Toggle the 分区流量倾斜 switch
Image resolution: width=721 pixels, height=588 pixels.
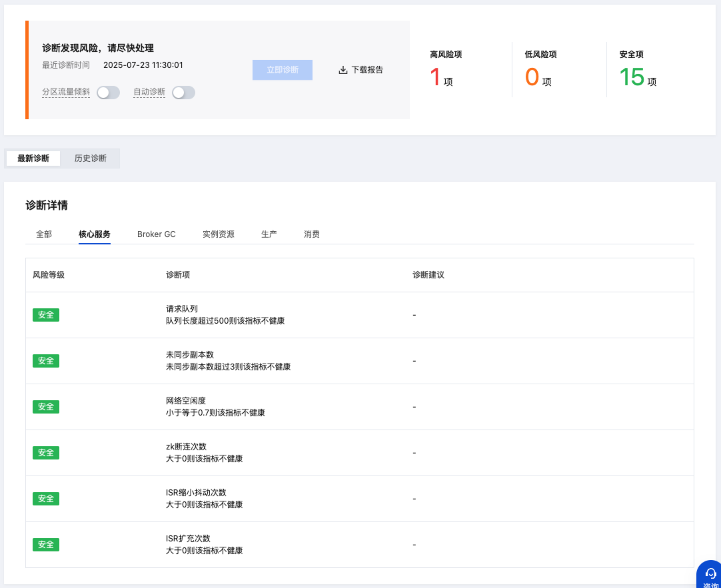(108, 93)
